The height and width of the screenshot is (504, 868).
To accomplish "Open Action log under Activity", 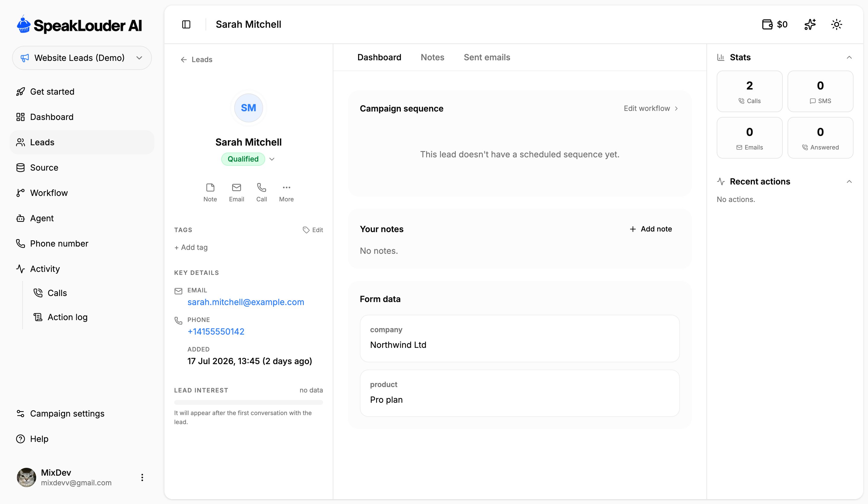I will pos(91,317).
